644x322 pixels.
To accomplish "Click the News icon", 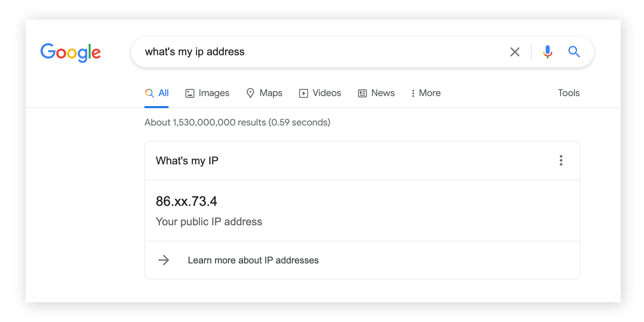I will [x=362, y=93].
